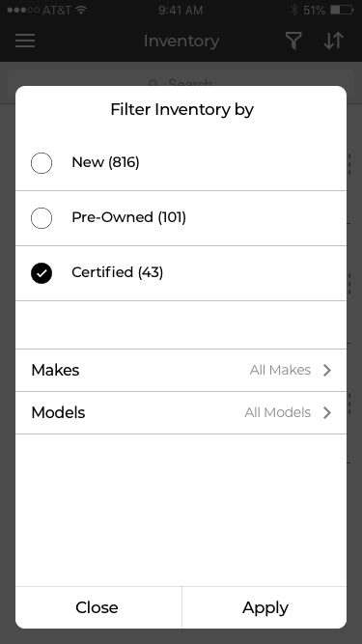The image size is (362, 644).
Task: Expand Makes chevron arrow
Action: click(327, 370)
